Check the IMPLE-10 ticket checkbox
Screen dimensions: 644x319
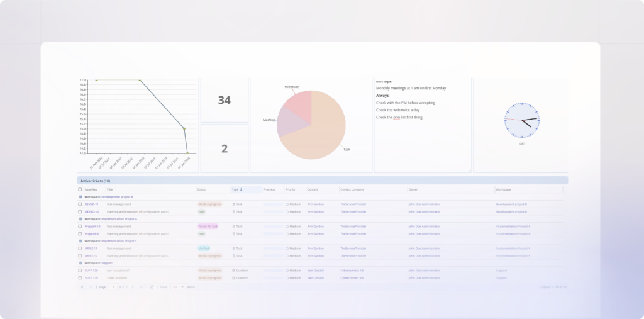click(80, 255)
